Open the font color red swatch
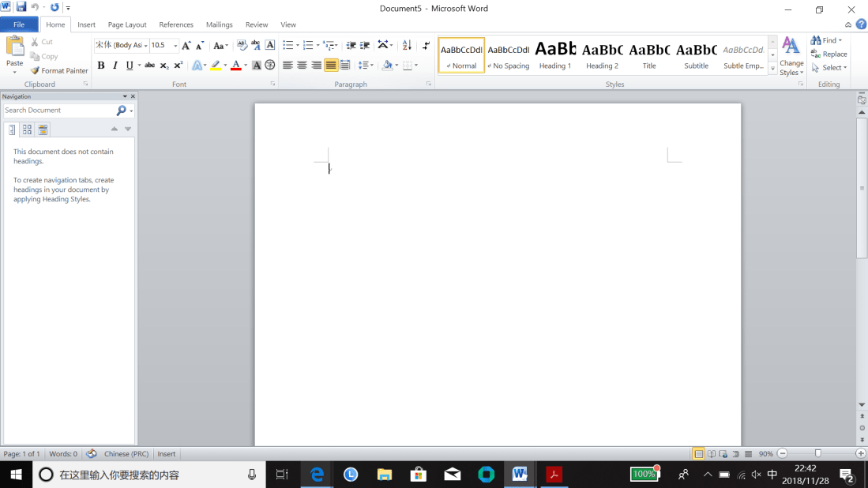 click(235, 65)
